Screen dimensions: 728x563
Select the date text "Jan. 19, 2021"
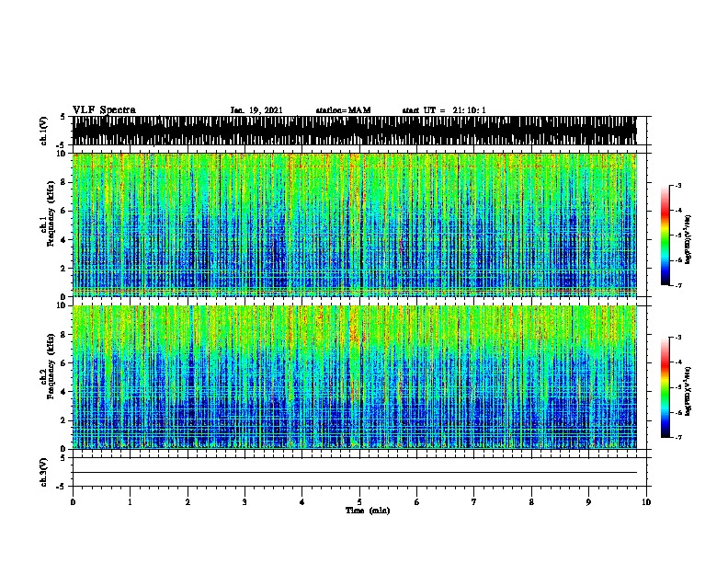click(x=256, y=110)
